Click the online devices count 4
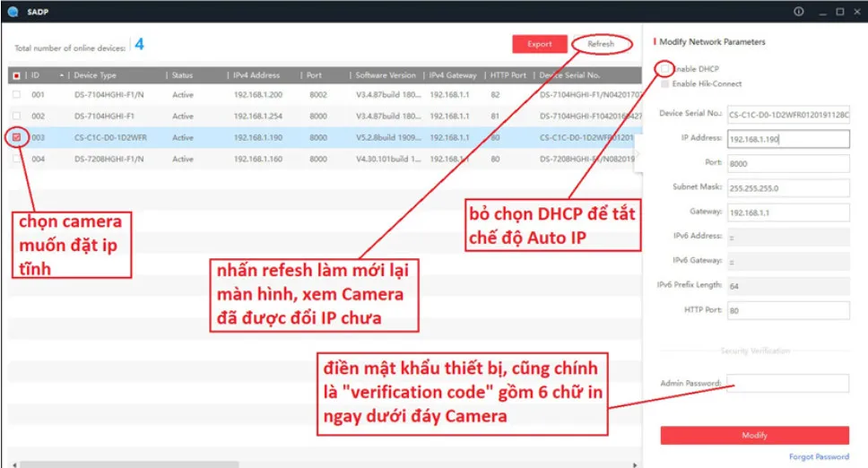This screenshot has height=468, width=868. (140, 44)
